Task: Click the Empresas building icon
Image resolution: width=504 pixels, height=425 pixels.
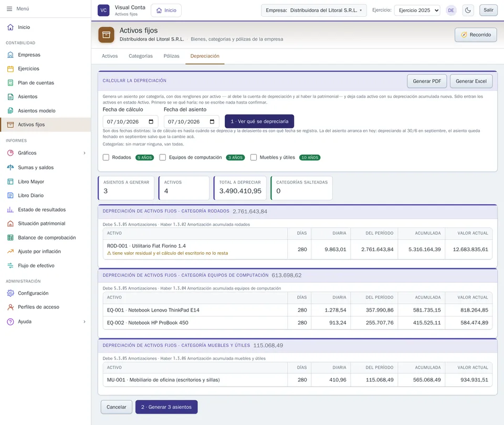Action: tap(10, 55)
